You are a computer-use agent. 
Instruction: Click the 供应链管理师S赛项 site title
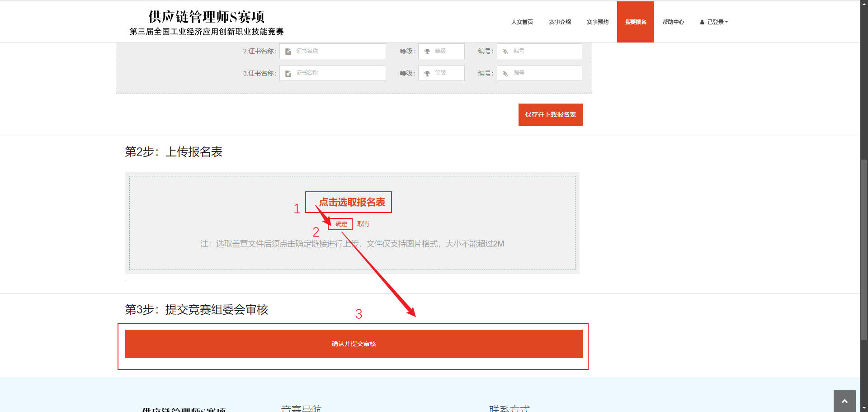206,17
